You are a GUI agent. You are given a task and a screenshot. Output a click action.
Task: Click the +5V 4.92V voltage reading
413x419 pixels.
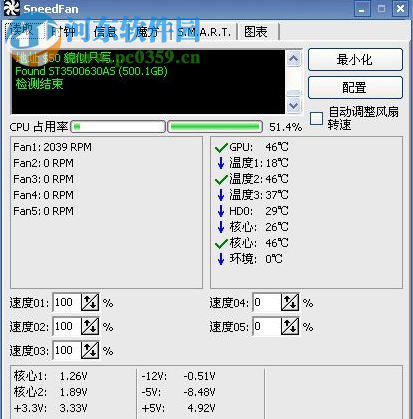(179, 408)
